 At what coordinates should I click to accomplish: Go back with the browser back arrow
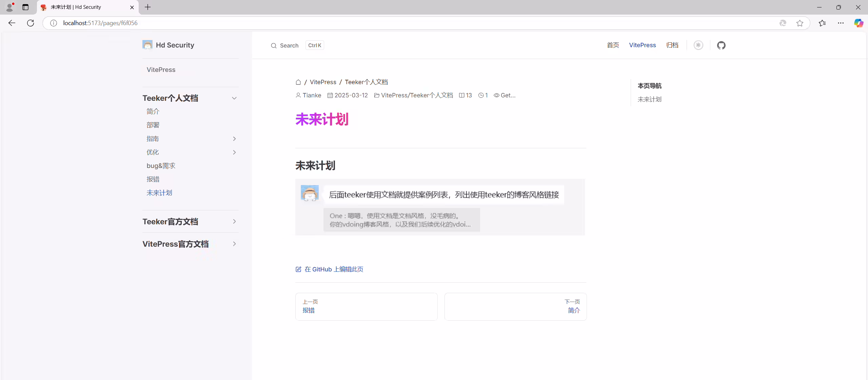pos(12,23)
